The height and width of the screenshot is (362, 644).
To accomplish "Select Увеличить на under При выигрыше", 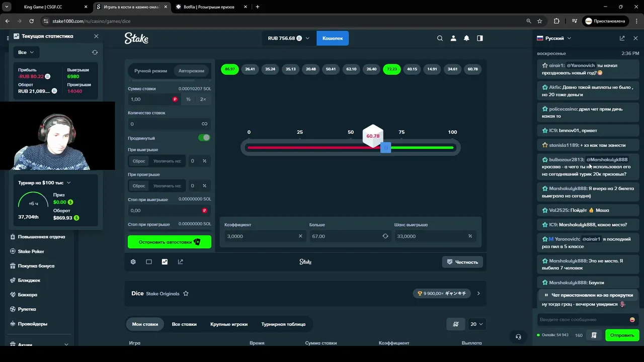I will click(x=167, y=161).
